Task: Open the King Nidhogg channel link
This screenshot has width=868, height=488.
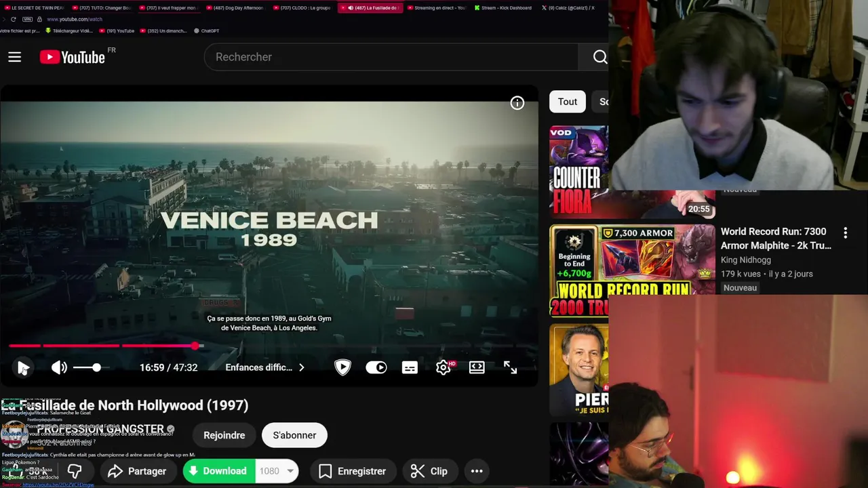Action: coord(746,260)
